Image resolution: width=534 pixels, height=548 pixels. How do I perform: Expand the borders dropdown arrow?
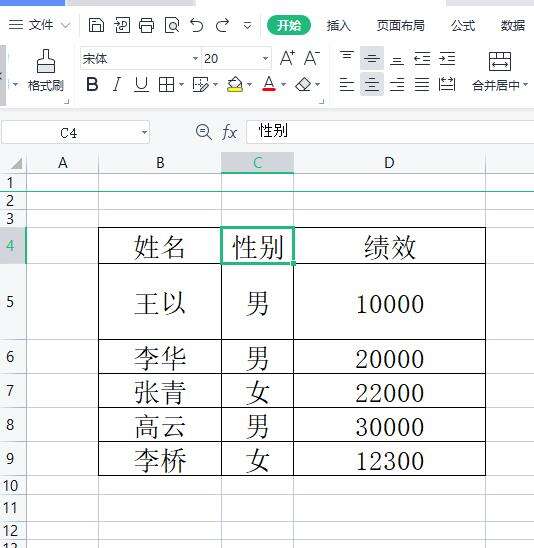click(x=181, y=84)
